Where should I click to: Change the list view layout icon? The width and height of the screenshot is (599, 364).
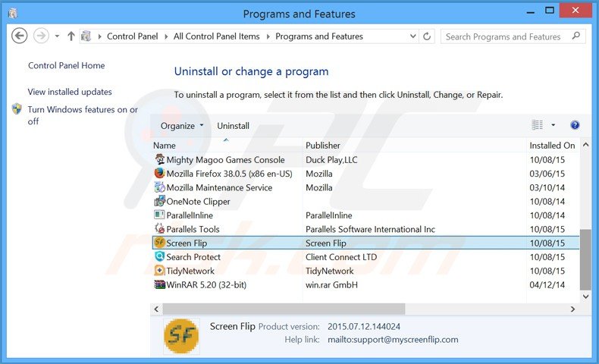pyautogui.click(x=537, y=125)
